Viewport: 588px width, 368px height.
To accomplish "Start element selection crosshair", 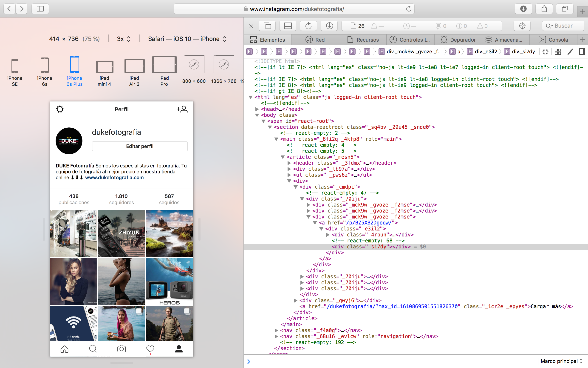I will pos(522,26).
